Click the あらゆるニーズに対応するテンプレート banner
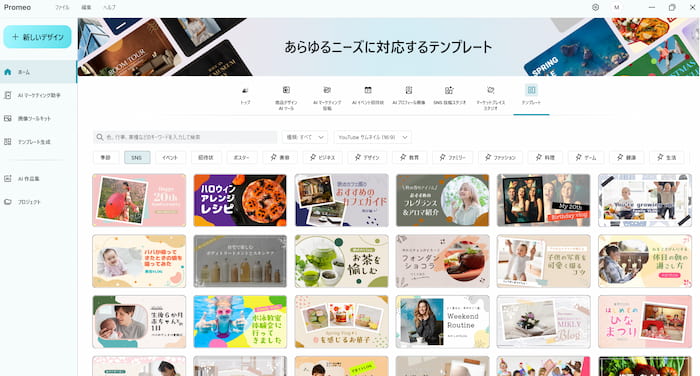The height and width of the screenshot is (376, 700). tap(388, 47)
